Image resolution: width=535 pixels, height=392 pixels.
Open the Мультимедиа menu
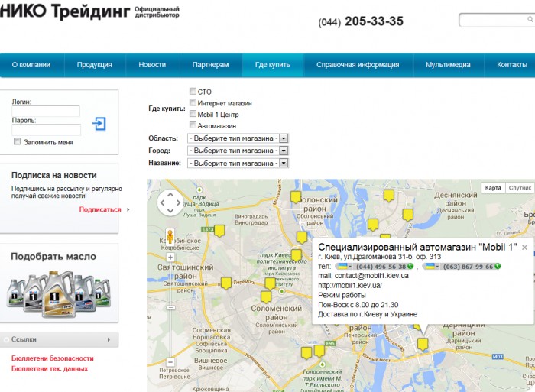(448, 65)
